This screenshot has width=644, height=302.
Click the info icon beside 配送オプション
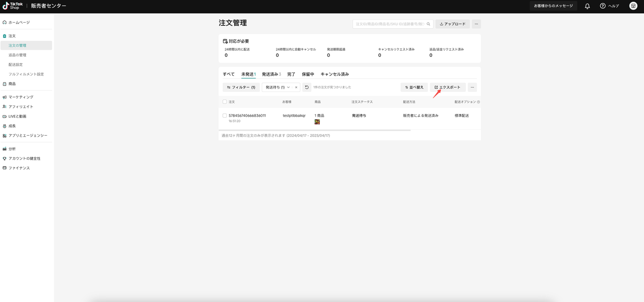[478, 102]
